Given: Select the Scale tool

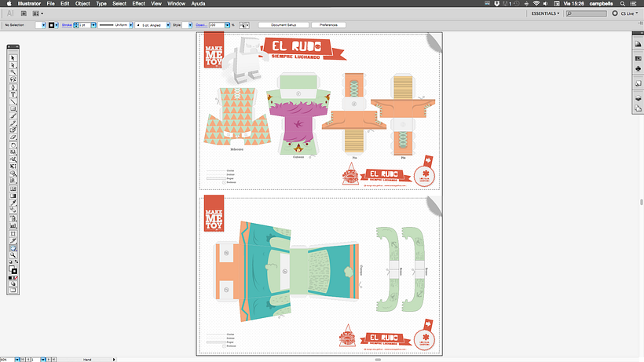Looking at the screenshot, I should pos(13,152).
